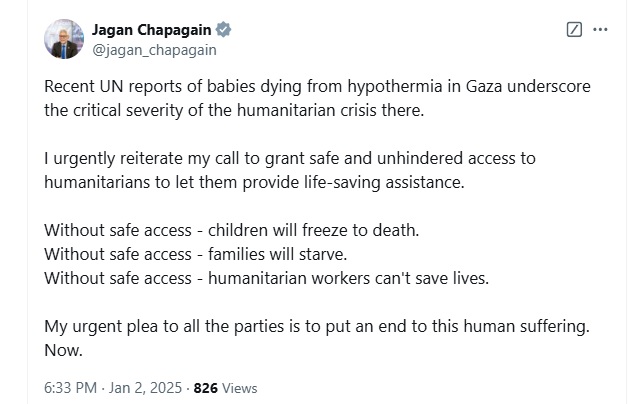Image resolution: width=637 pixels, height=404 pixels.
Task: Open Jagan Chapagain's profile picture
Action: pyautogui.click(x=64, y=38)
